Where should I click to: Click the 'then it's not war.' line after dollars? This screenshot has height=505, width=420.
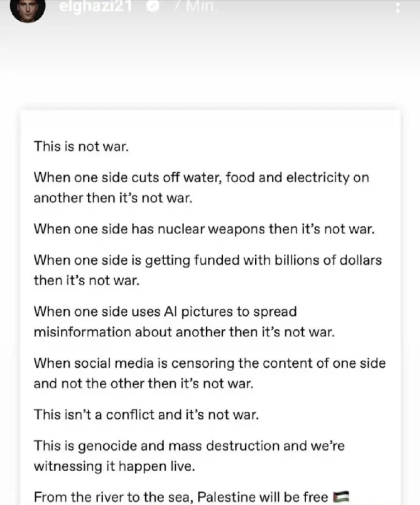click(x=87, y=281)
